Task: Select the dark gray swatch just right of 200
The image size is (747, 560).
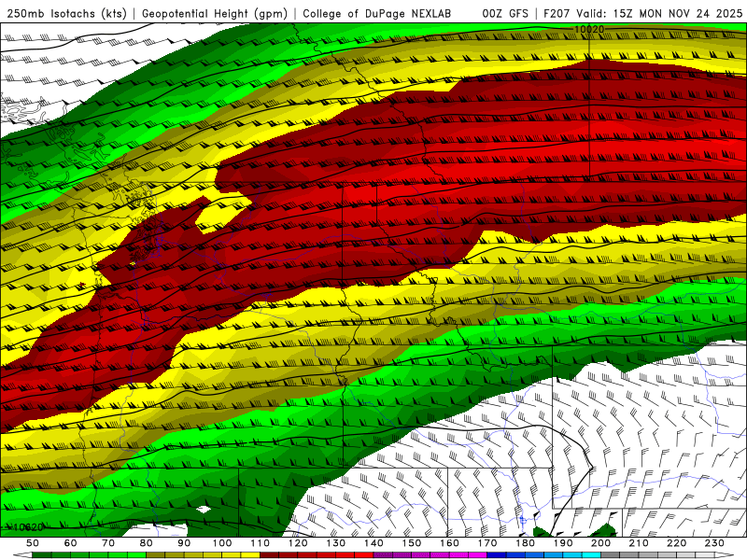Action: click(x=611, y=555)
